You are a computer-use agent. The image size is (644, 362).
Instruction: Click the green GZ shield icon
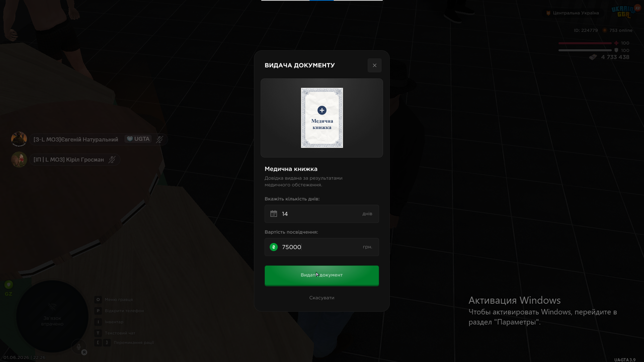[x=9, y=285]
